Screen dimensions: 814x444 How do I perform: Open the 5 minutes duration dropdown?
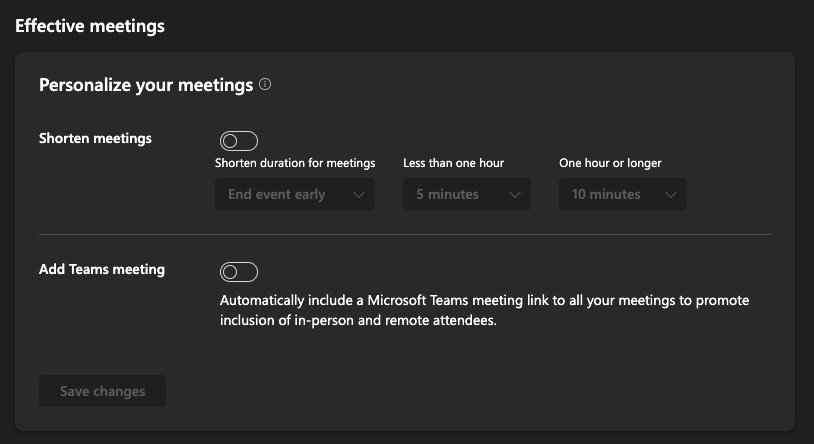(x=466, y=194)
